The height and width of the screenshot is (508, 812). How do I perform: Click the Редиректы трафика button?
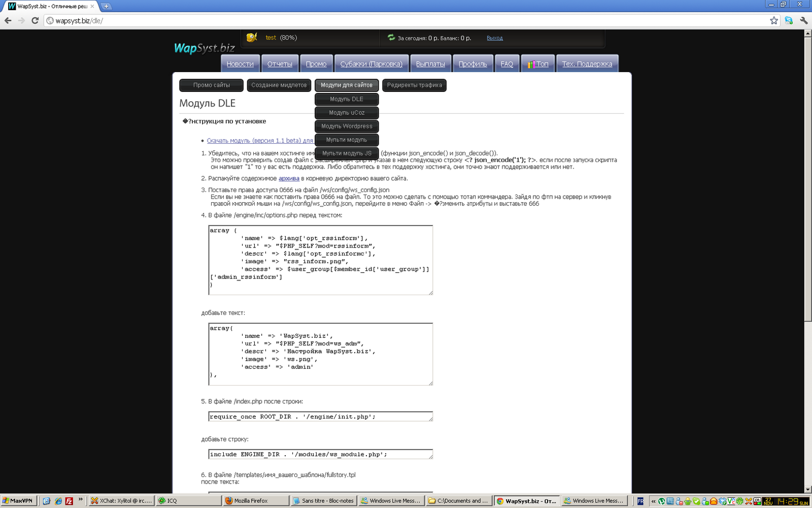pyautogui.click(x=414, y=85)
